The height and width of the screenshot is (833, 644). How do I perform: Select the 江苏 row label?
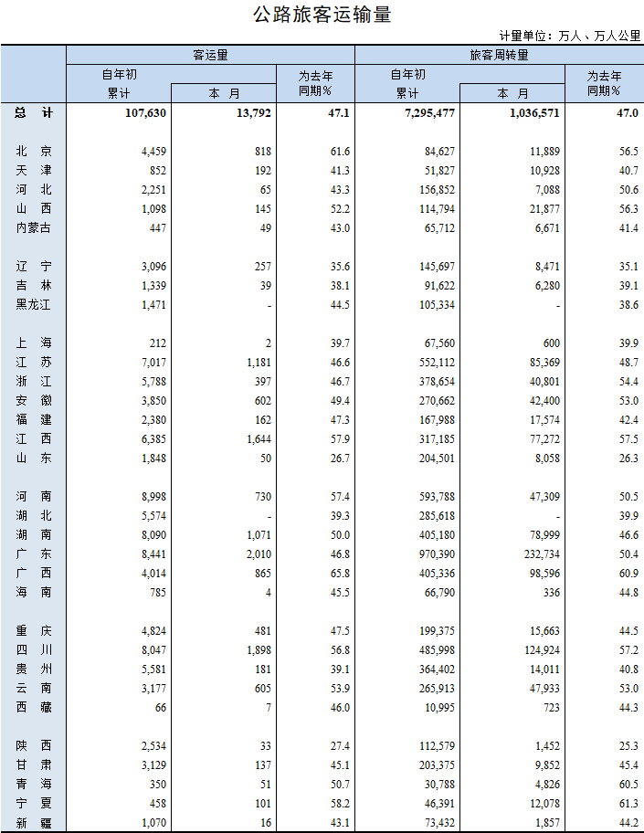(34, 362)
